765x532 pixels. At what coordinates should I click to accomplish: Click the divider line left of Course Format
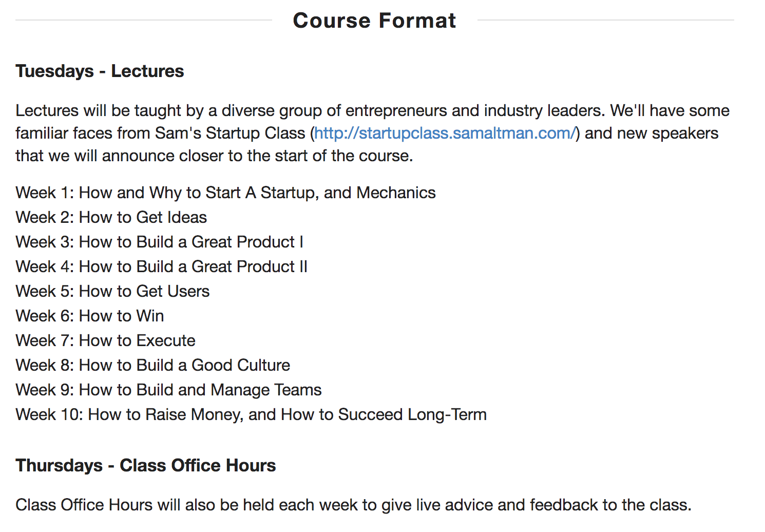tap(144, 21)
